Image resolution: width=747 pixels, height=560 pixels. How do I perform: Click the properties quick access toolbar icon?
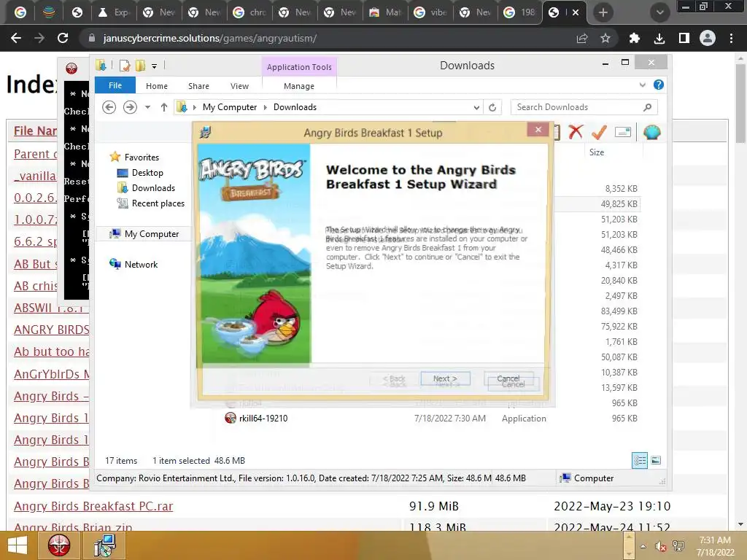124,65
